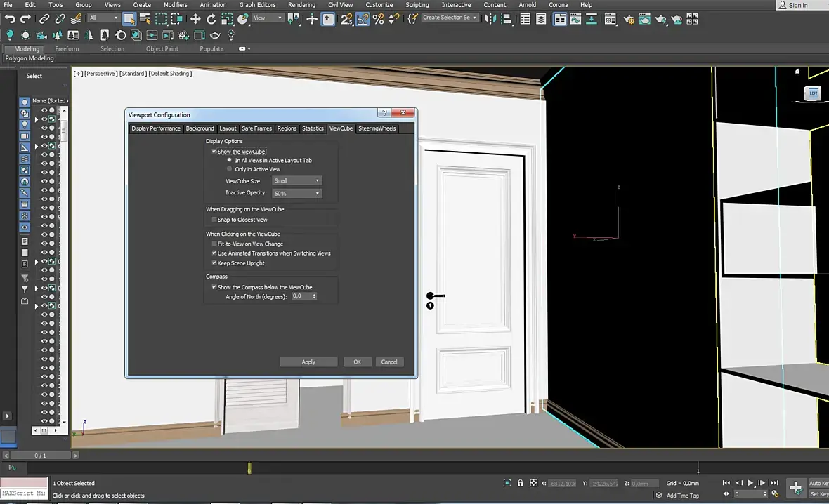
Task: Activate the Rotate transform tool
Action: [211, 19]
